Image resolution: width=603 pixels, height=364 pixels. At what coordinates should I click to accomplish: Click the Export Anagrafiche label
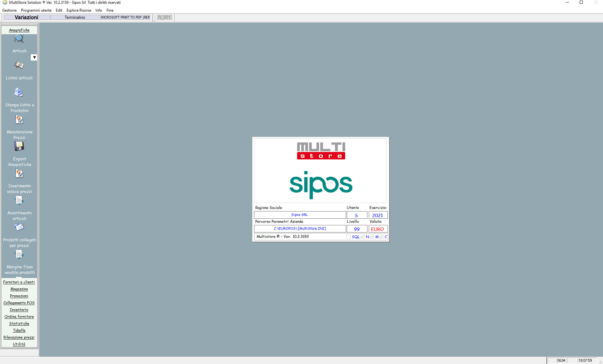tap(19, 162)
